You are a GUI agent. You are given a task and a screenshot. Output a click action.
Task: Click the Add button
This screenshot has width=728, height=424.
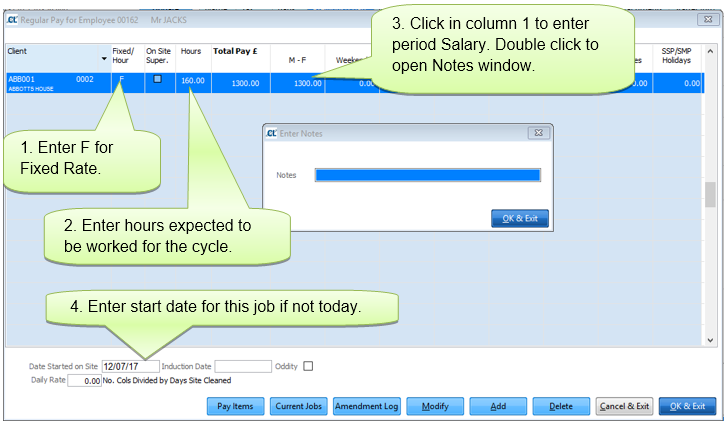498,406
